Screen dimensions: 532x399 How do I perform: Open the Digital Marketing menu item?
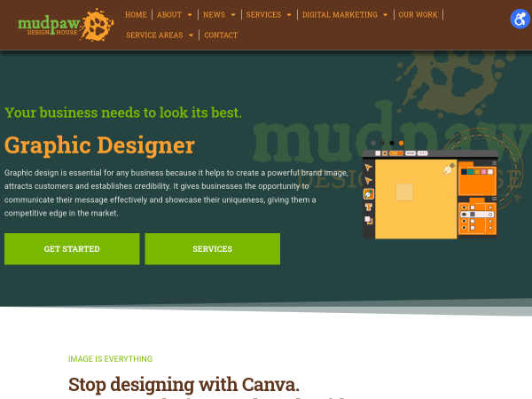[340, 15]
